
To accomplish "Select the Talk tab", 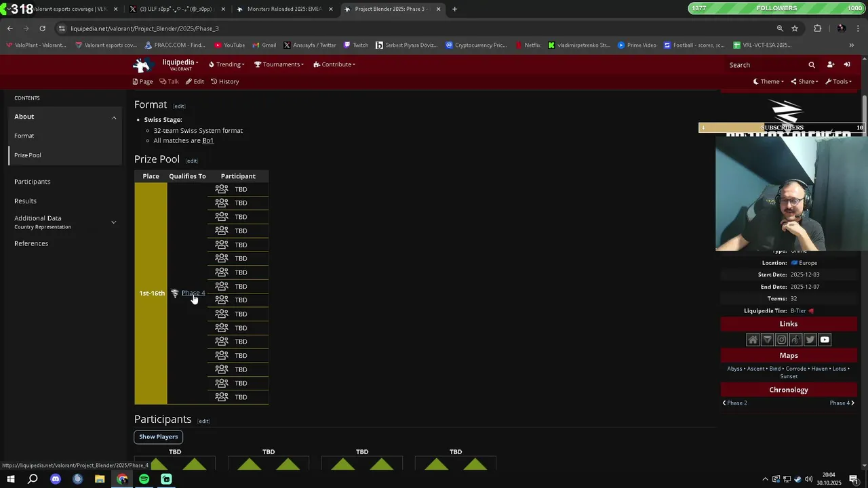I will (170, 81).
